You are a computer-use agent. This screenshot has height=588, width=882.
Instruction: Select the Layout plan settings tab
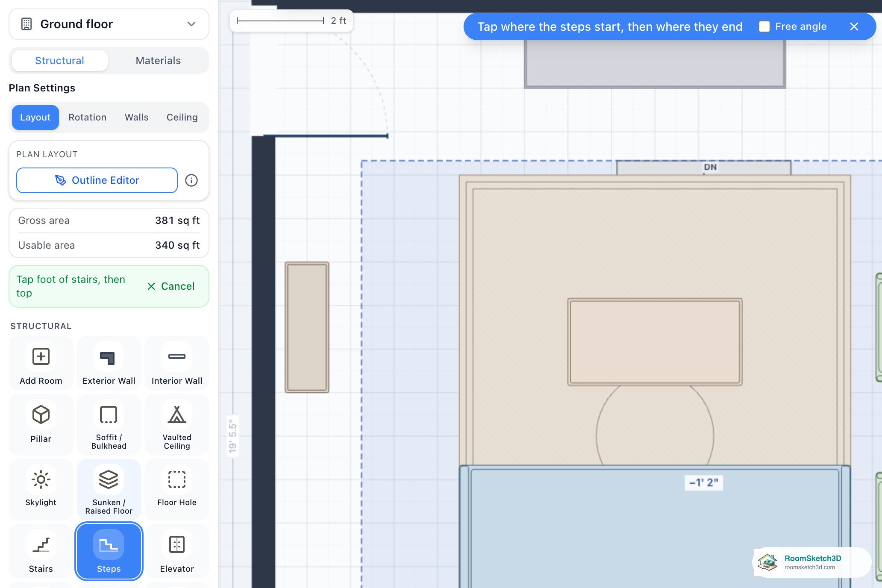[35, 118]
